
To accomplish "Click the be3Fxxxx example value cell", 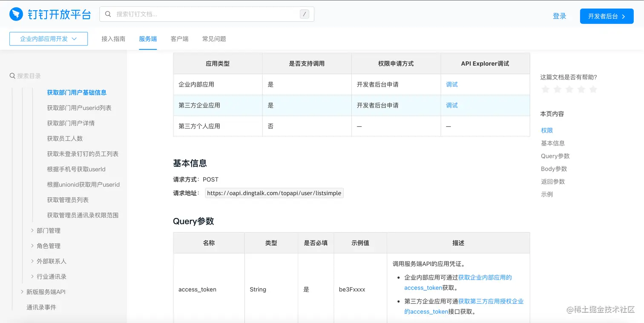I will coord(360,289).
